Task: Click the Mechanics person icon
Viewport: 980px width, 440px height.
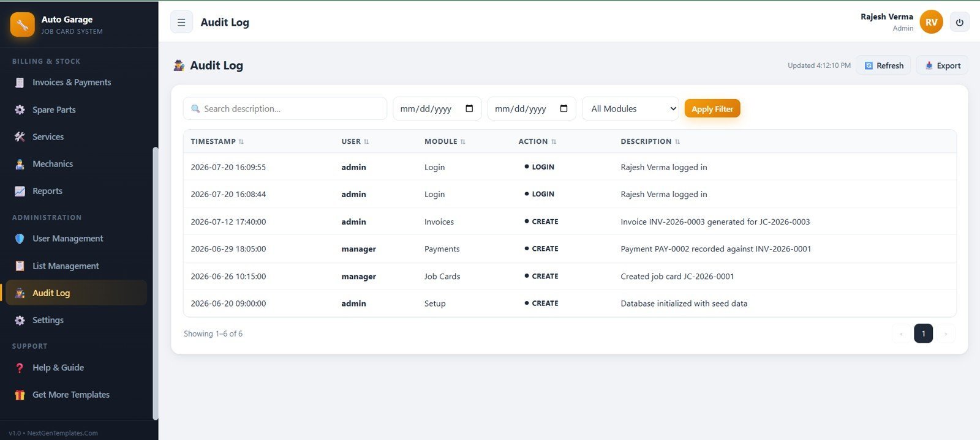Action: pos(20,164)
